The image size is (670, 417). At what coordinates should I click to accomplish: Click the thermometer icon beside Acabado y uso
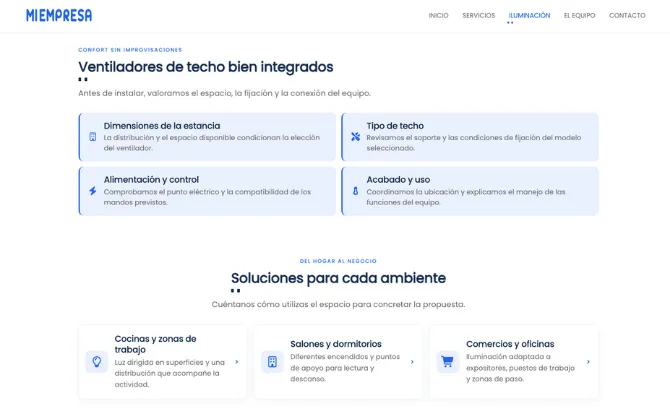[356, 191]
